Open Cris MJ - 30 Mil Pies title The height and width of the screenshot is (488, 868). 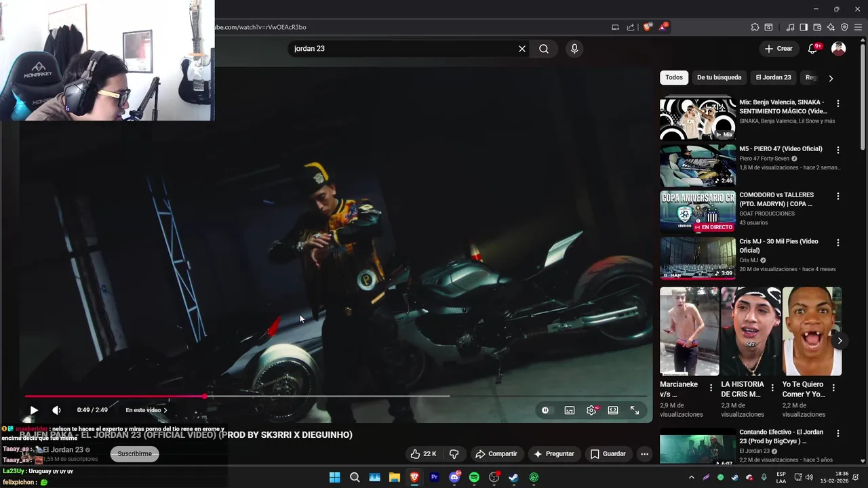[x=778, y=245]
